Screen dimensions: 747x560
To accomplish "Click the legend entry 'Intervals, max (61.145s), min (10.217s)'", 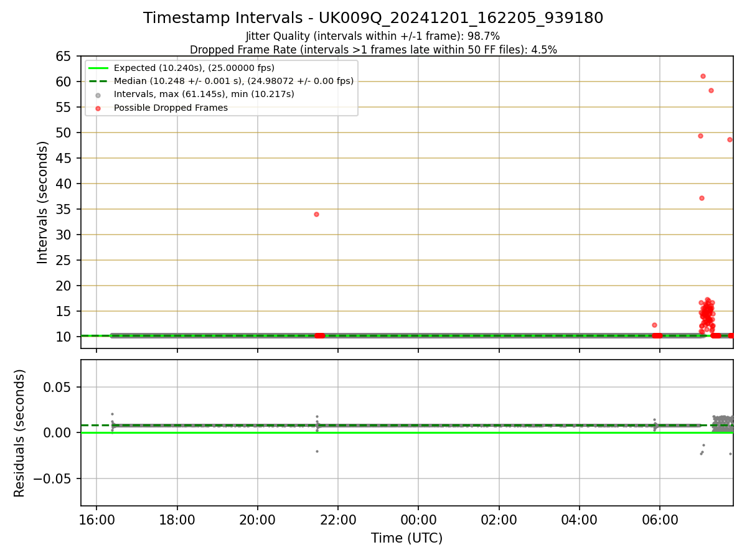I will [x=204, y=94].
